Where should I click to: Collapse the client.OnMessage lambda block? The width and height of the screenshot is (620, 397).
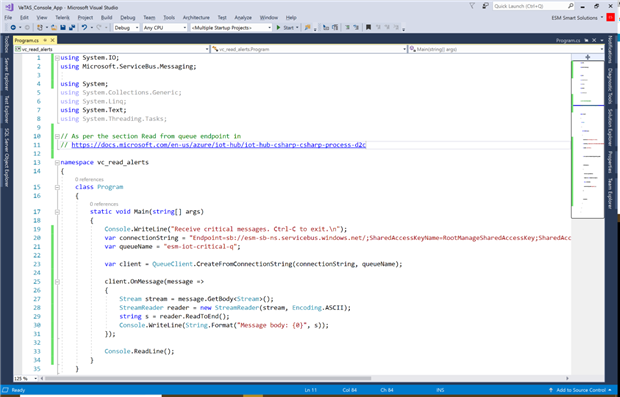pyautogui.click(x=57, y=282)
